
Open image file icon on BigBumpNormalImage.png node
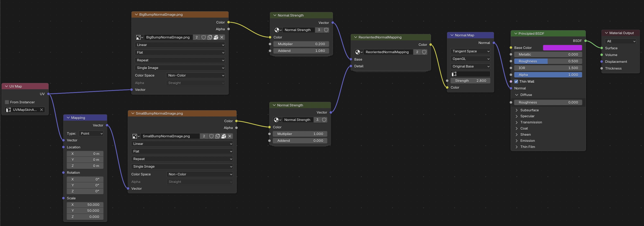pos(216,37)
